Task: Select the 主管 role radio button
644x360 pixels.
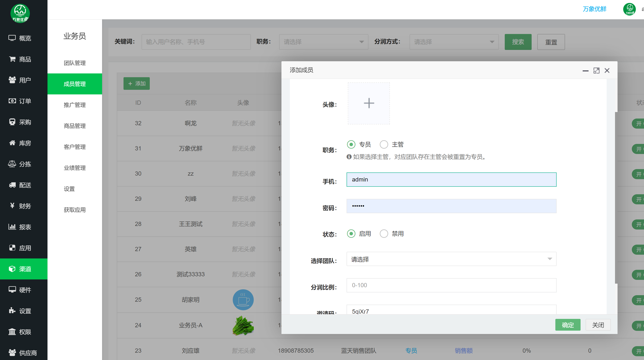Action: [384, 144]
